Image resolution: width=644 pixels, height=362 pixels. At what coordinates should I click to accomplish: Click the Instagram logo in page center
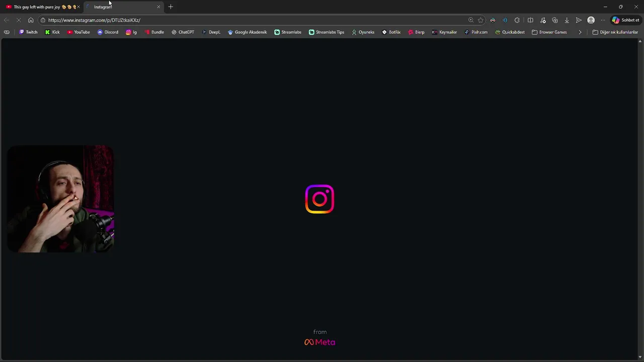click(319, 199)
